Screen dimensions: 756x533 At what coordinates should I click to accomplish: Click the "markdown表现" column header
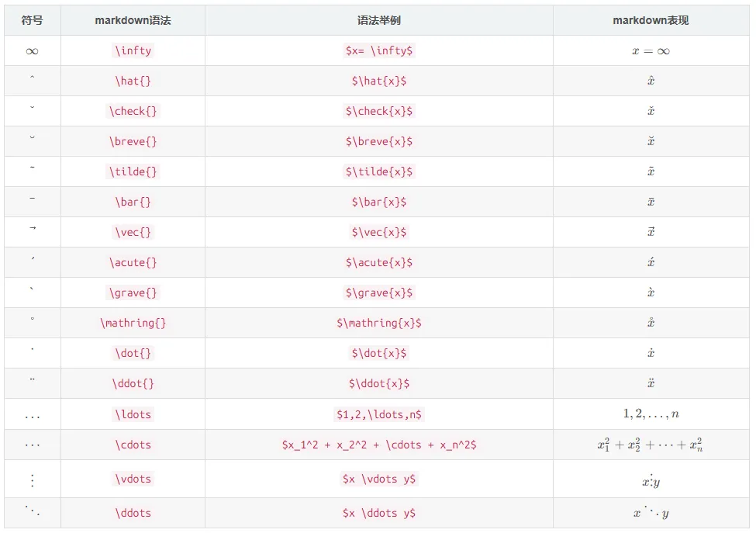tap(651, 21)
